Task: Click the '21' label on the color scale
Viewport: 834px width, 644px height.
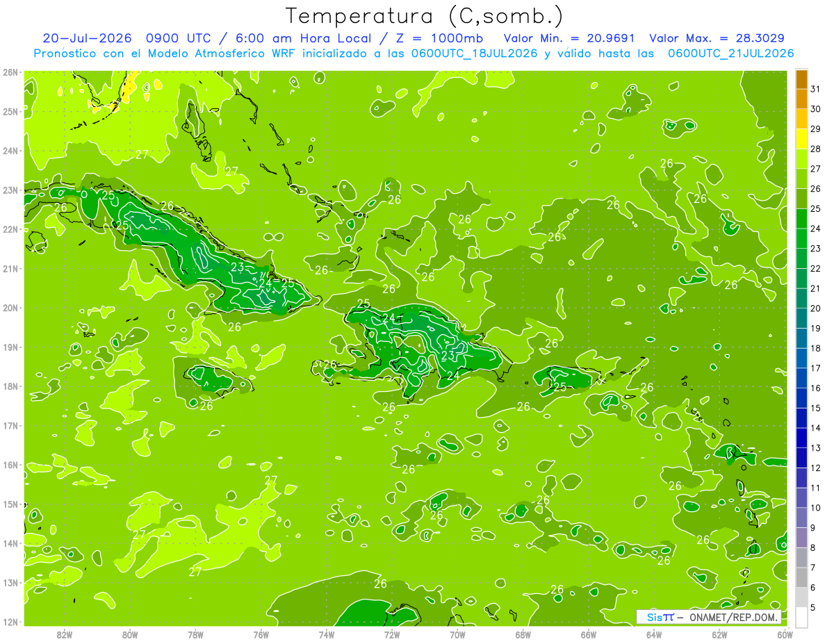Action: (x=816, y=288)
